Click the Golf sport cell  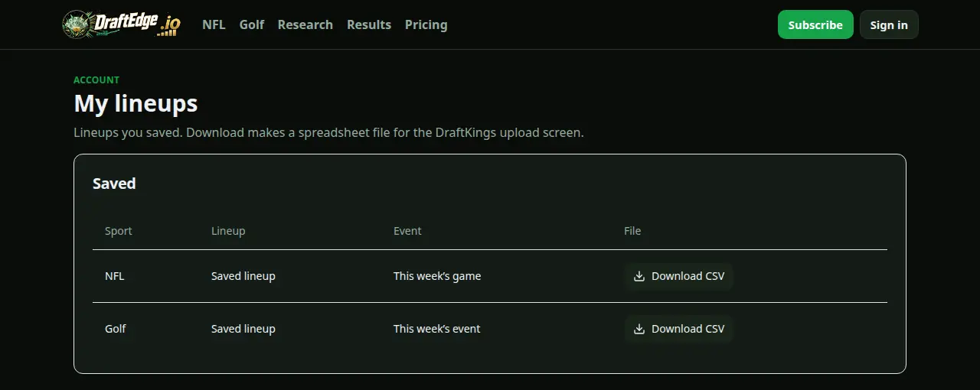116,329
